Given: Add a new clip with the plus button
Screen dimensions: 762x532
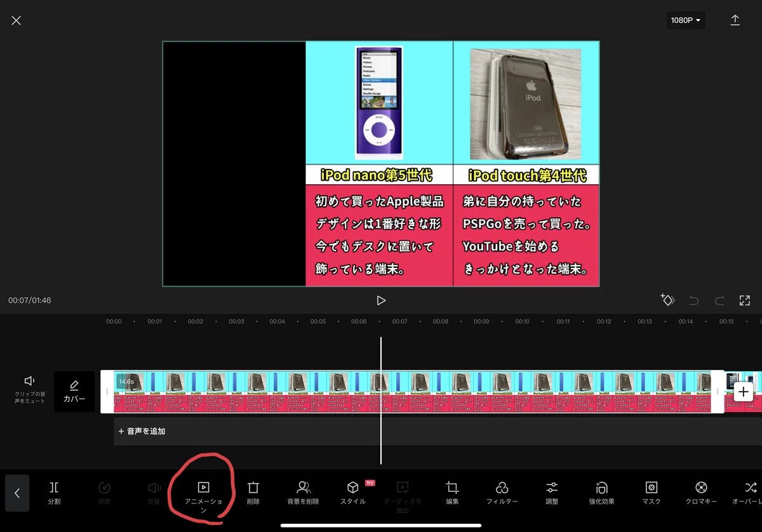Looking at the screenshot, I should click(x=744, y=392).
